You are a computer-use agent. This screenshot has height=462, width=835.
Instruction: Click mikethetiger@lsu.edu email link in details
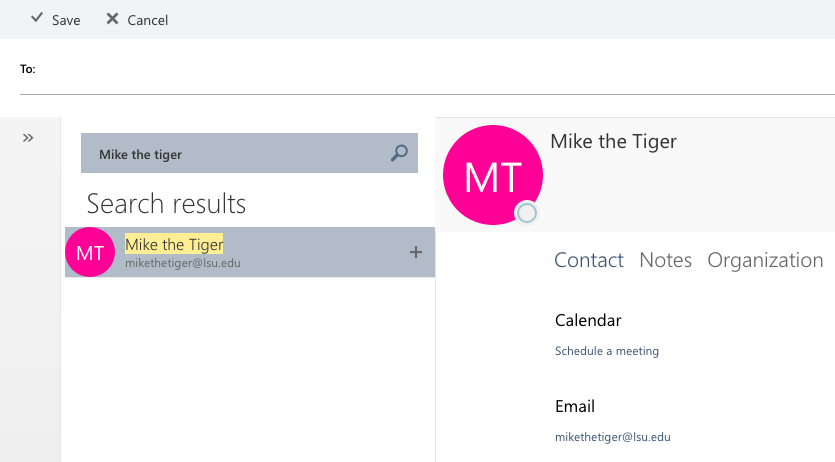click(x=612, y=437)
